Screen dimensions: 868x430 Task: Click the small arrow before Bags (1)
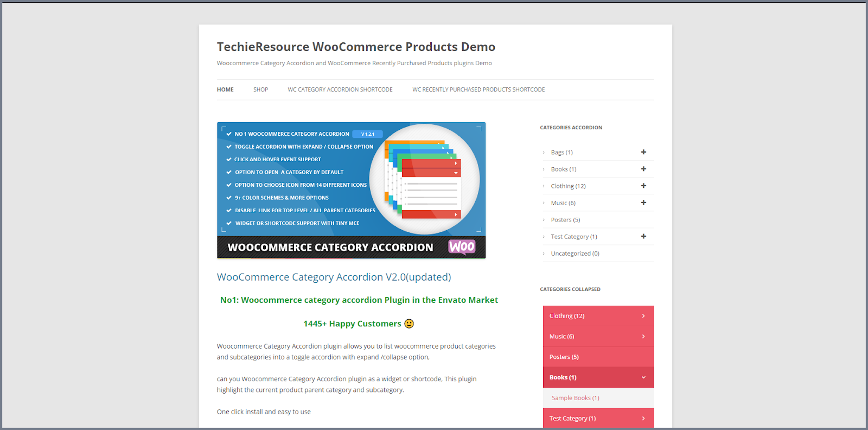(x=544, y=153)
